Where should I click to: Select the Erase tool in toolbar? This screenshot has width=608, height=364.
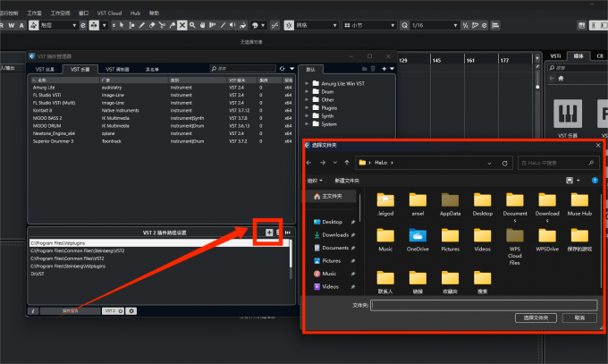152,25
